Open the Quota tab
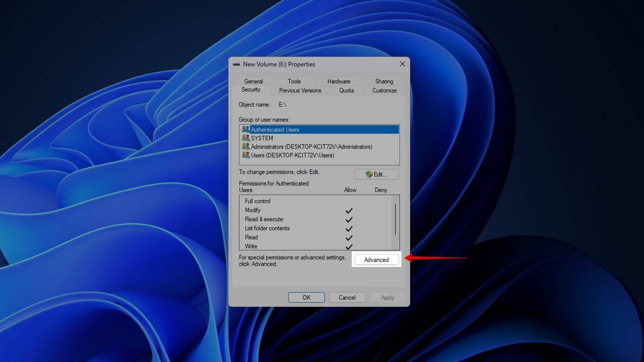The image size is (644, 362). tap(346, 90)
